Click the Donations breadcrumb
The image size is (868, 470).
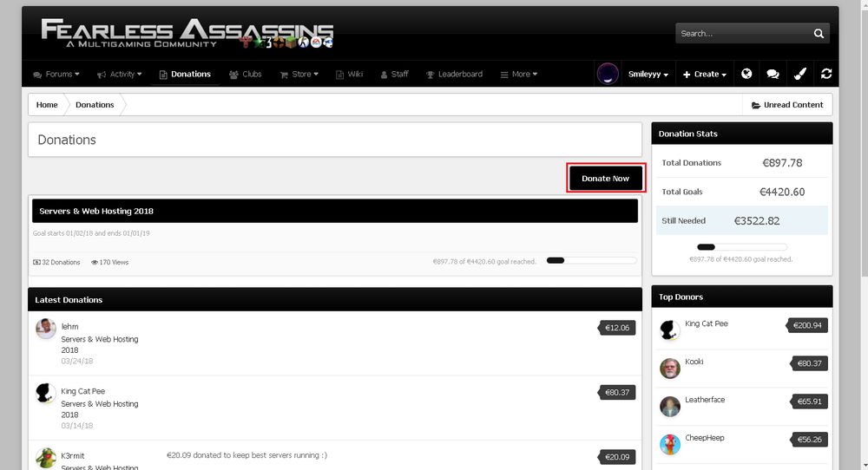point(95,105)
